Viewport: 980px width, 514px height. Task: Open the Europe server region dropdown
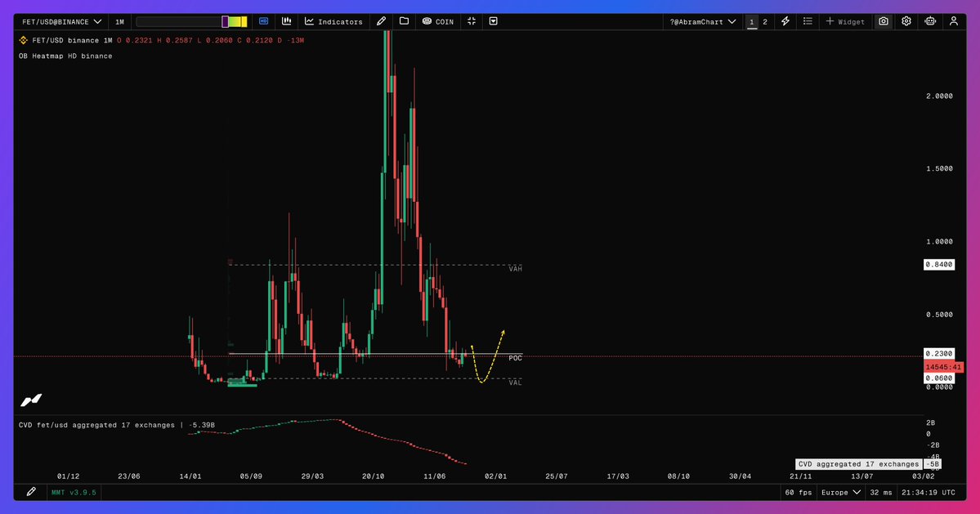point(840,492)
